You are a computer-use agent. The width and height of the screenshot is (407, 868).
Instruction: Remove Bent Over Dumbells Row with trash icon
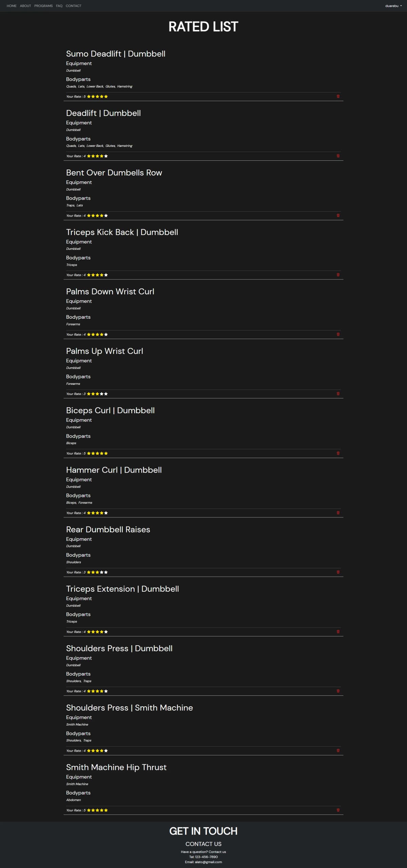pos(338,215)
